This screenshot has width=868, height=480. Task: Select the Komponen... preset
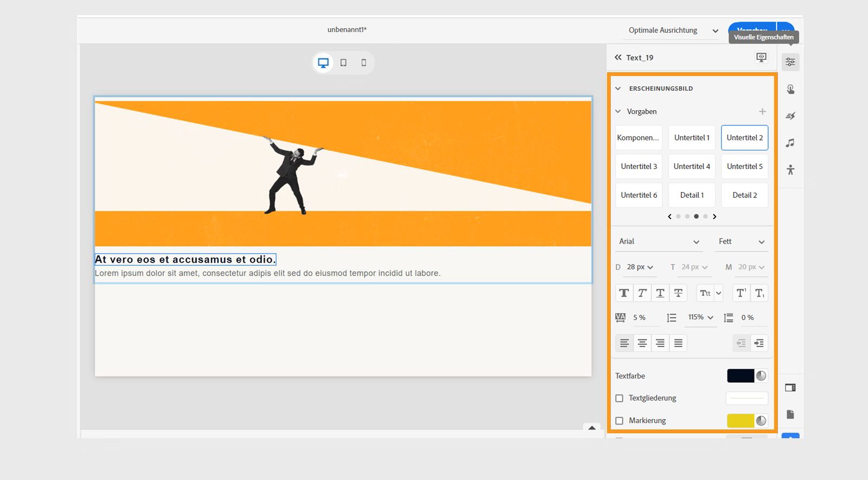point(639,138)
